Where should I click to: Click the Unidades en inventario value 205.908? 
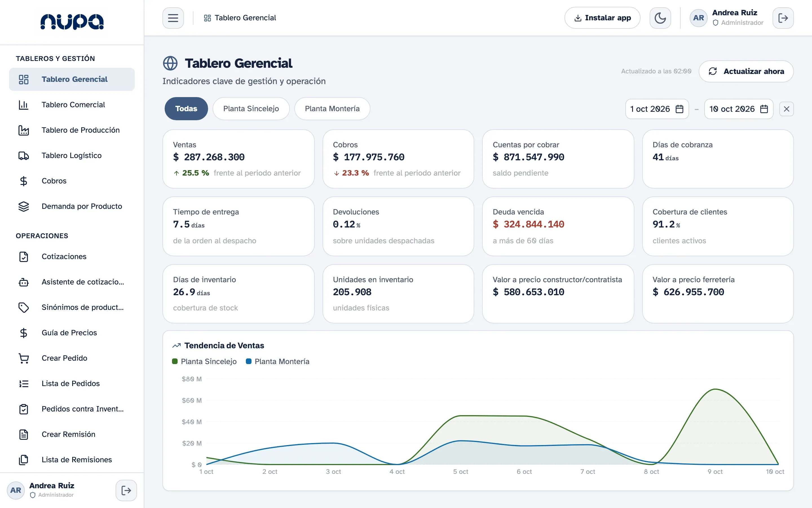click(352, 292)
